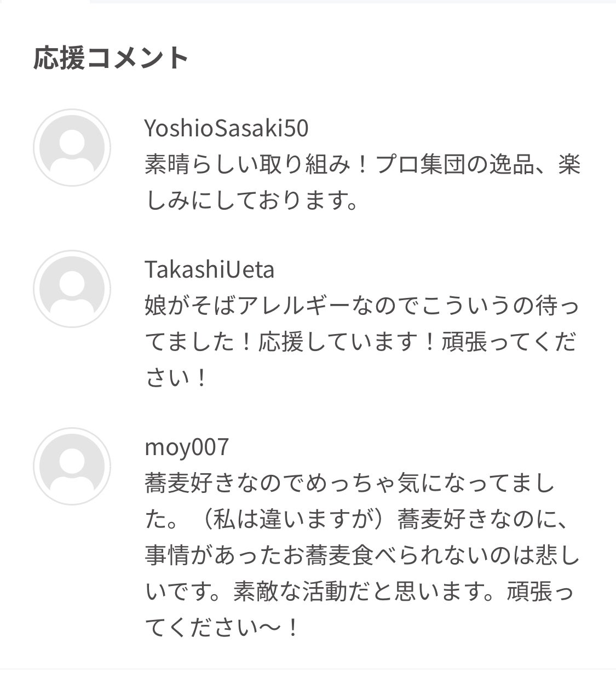The height and width of the screenshot is (678, 616).
Task: Click the line starting 事情があったお蕎麦
Action: (x=362, y=555)
